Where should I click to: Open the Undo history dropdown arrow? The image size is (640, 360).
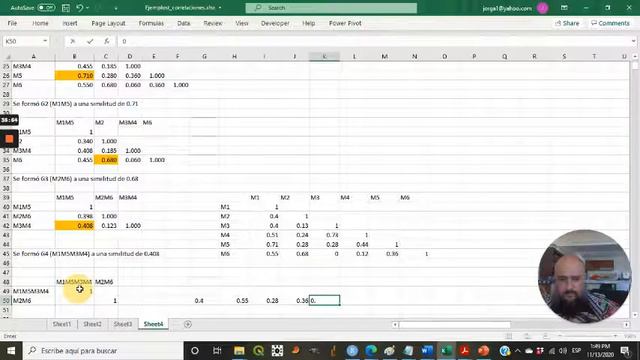tap(87, 8)
